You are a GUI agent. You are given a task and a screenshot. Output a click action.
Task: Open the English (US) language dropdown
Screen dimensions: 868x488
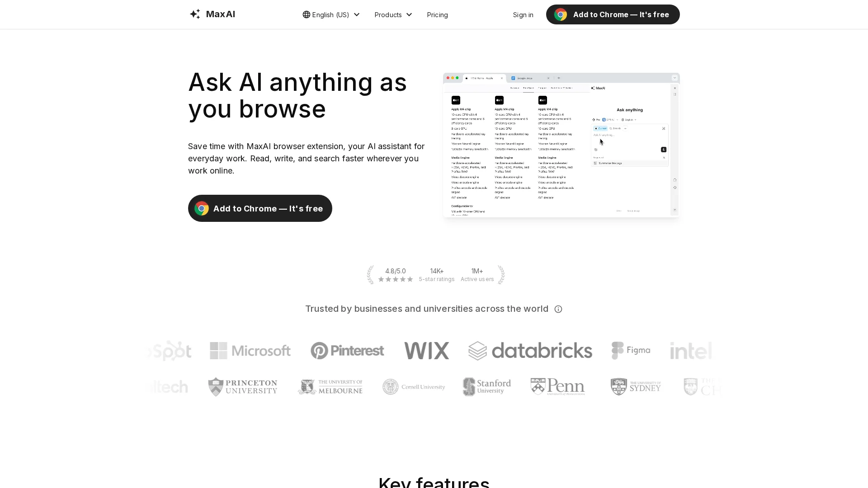coord(331,14)
